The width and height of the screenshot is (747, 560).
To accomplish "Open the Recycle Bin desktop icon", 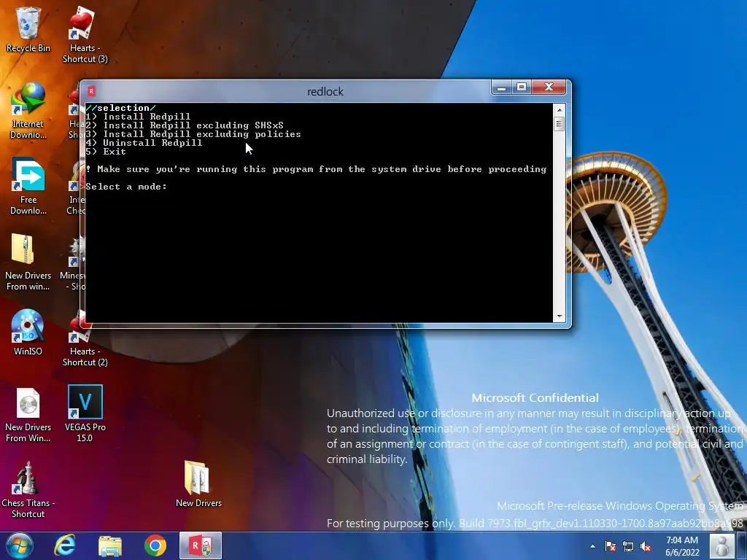I will point(28,30).
